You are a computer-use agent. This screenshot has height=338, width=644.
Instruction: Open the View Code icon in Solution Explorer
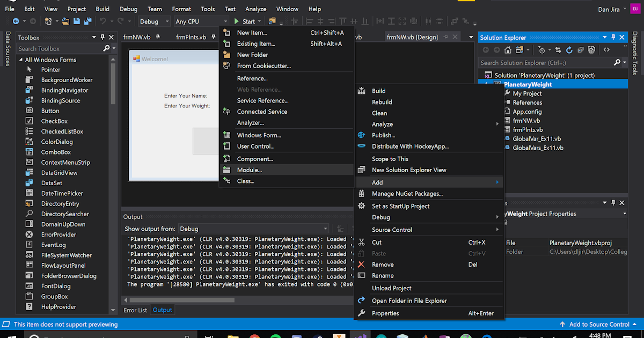tap(607, 49)
